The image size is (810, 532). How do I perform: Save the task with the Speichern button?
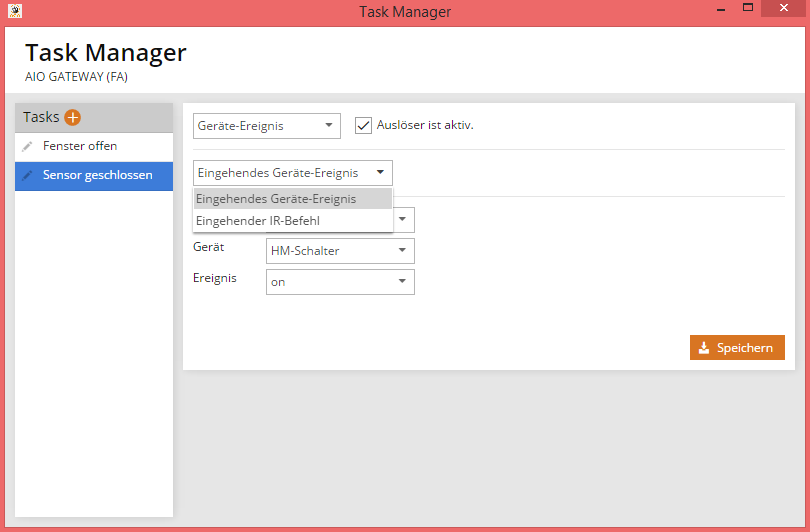tap(737, 348)
